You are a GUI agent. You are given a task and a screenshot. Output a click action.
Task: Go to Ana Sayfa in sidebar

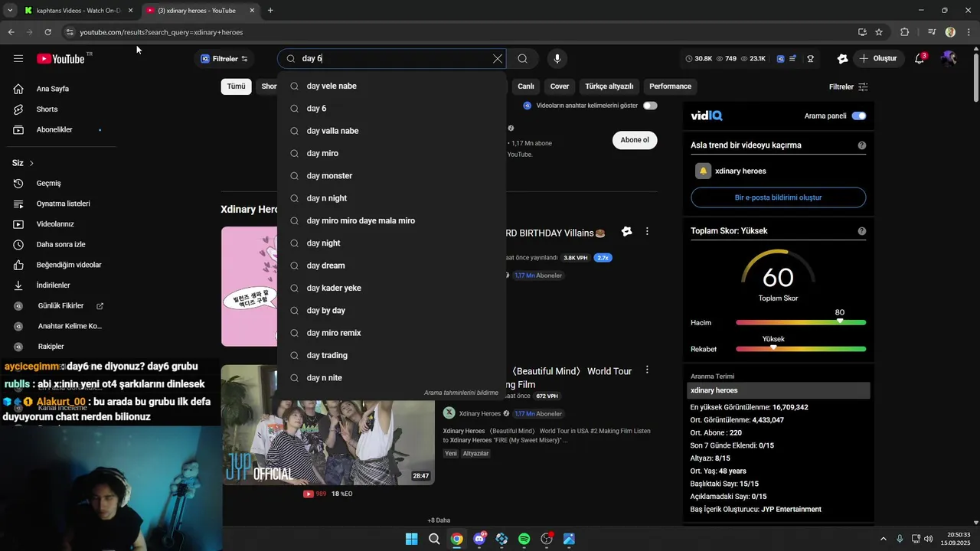tap(52, 89)
